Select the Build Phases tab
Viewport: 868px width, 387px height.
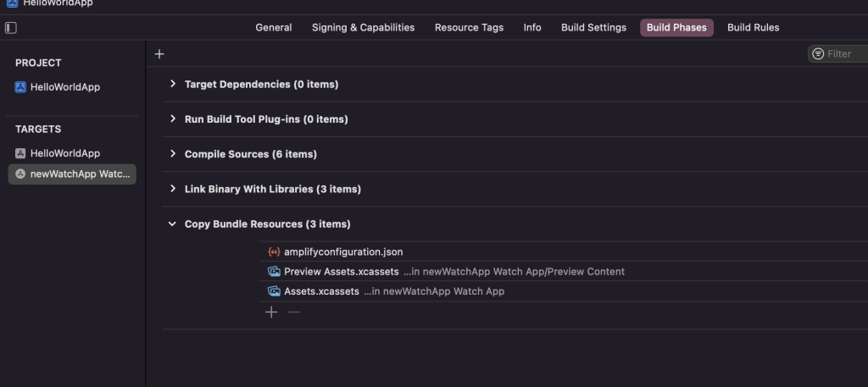676,28
